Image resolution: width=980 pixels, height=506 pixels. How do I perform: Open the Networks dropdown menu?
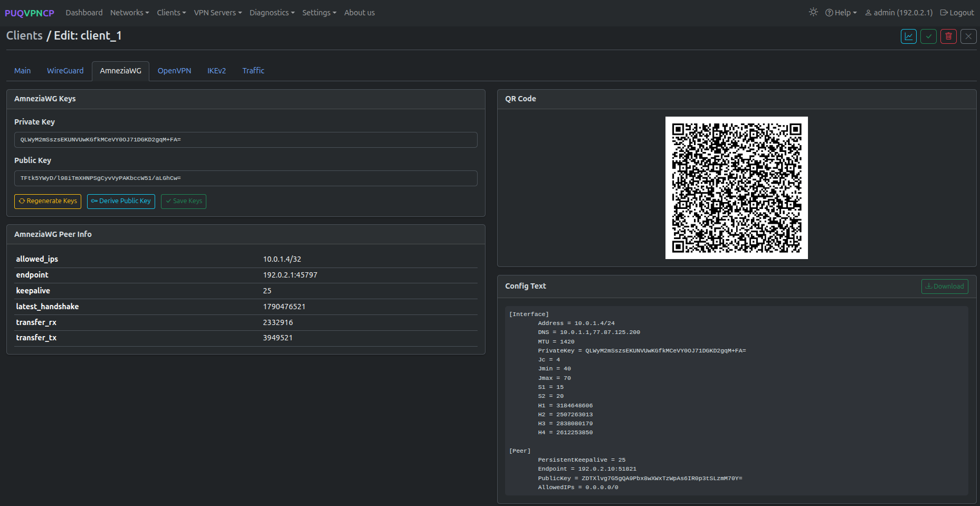(130, 13)
